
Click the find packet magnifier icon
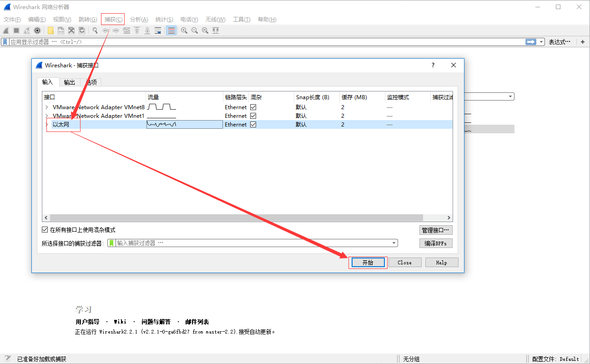(x=95, y=30)
